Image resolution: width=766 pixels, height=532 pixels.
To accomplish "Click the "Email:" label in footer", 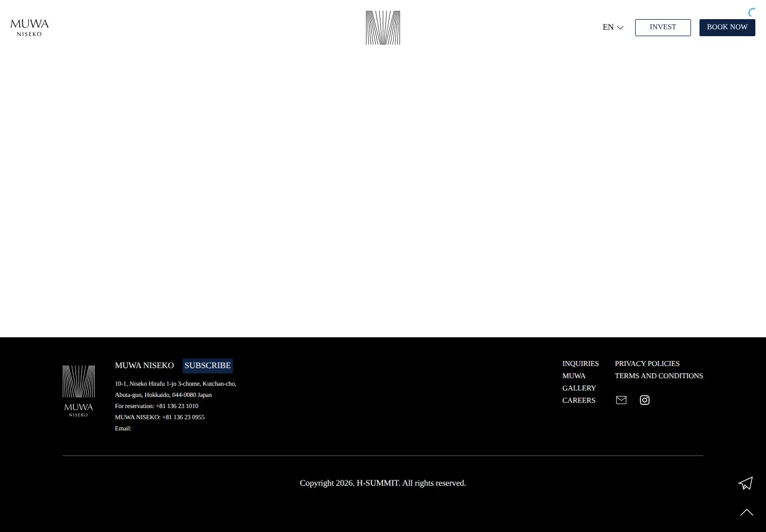I will coord(123,428).
